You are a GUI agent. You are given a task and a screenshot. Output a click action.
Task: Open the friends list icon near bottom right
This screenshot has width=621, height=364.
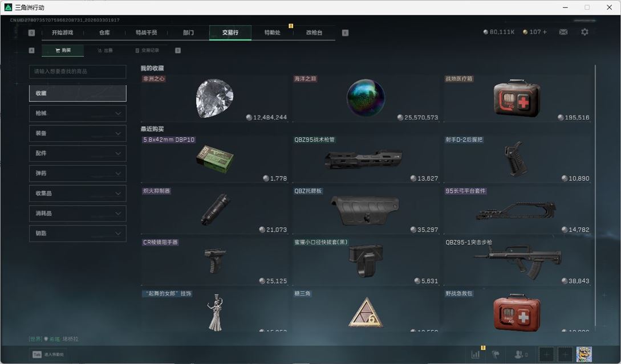519,354
